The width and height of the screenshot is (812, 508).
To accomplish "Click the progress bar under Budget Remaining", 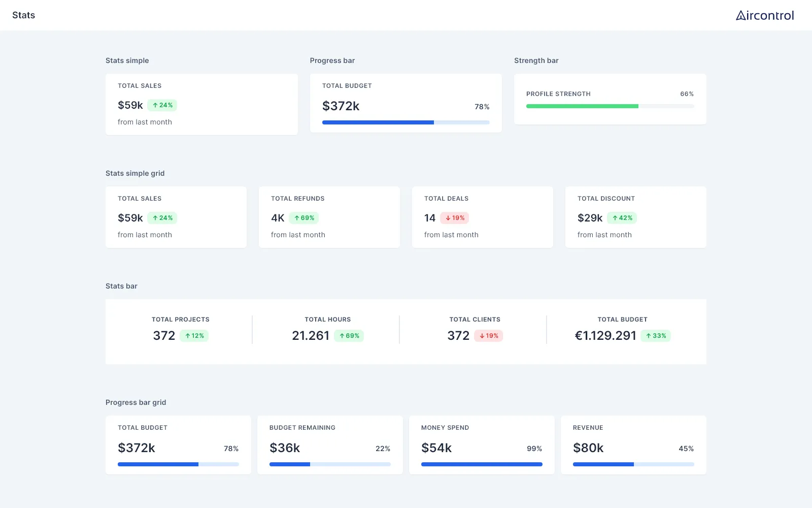I will click(x=330, y=464).
